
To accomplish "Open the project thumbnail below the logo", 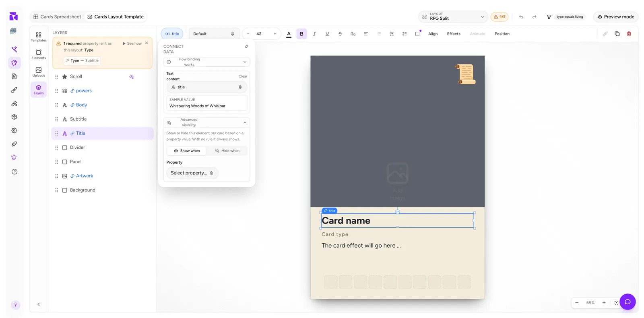I will click(x=13, y=31).
